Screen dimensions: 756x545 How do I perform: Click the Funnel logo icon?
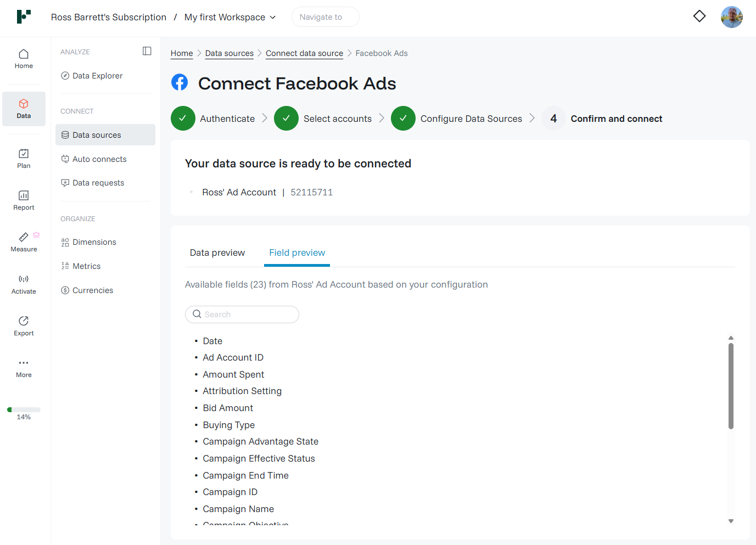(24, 16)
